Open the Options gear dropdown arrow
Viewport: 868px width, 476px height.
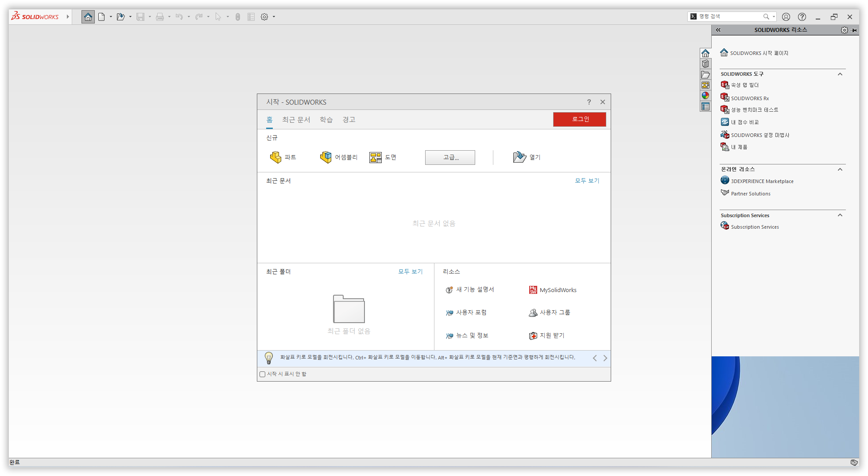pyautogui.click(x=274, y=17)
